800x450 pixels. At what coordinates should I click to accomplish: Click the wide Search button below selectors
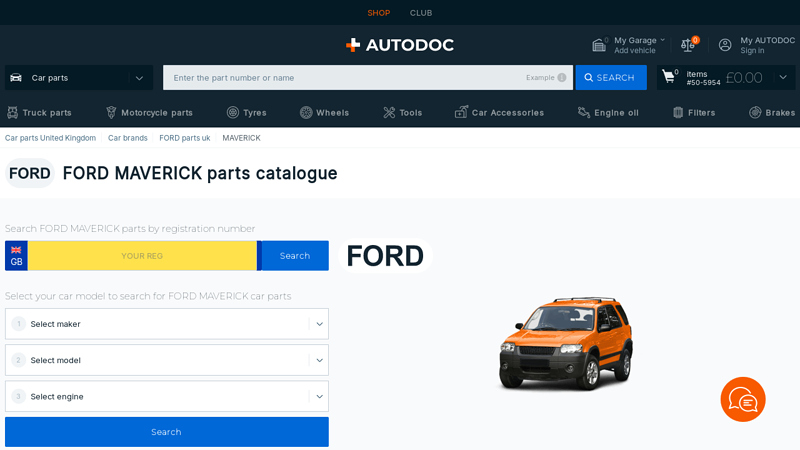(x=167, y=432)
